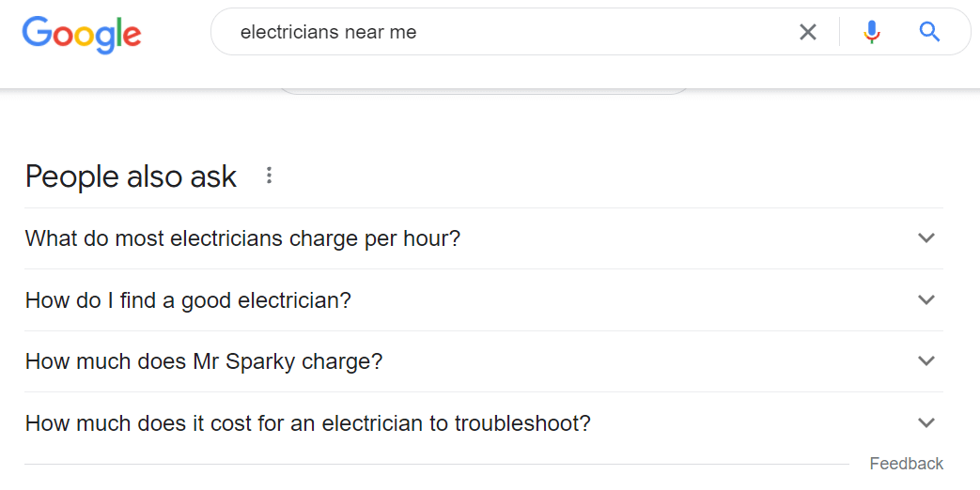Open the three-dot menu beside People also ask

[269, 176]
